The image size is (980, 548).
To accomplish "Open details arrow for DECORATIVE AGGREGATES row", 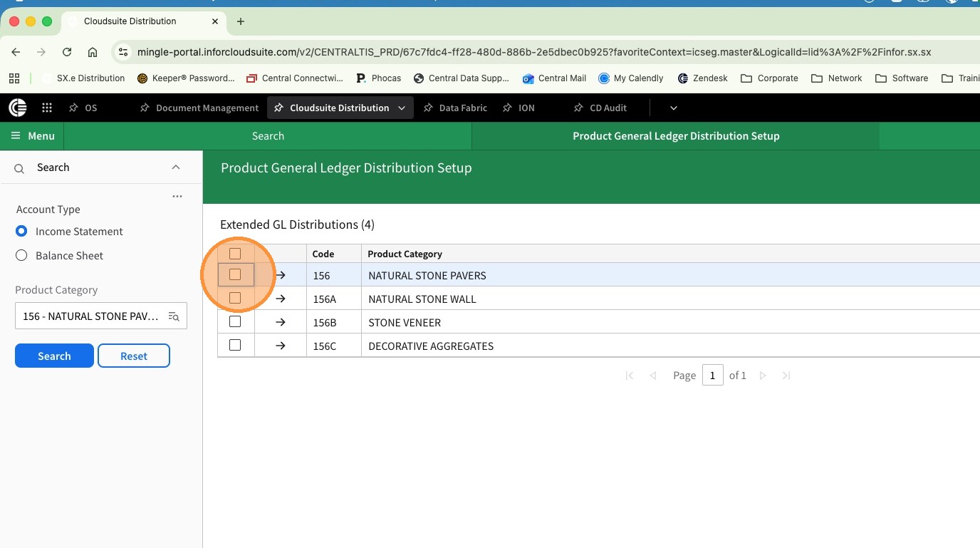I will coord(281,346).
